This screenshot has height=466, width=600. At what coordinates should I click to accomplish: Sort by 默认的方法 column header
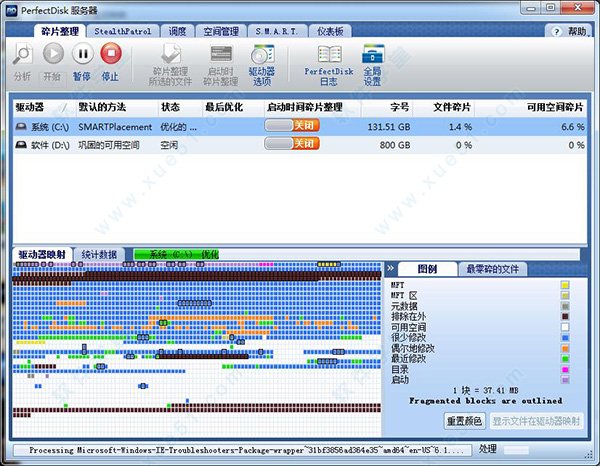pyautogui.click(x=116, y=107)
